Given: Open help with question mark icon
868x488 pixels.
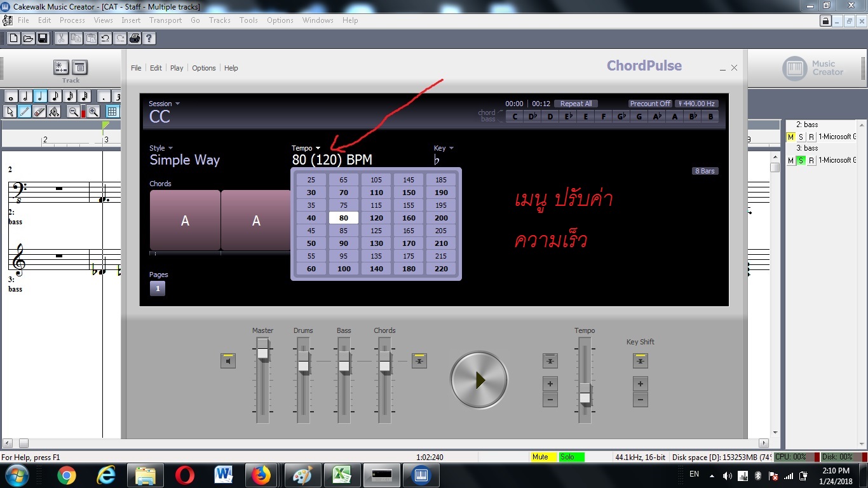Looking at the screenshot, I should pyautogui.click(x=149, y=38).
